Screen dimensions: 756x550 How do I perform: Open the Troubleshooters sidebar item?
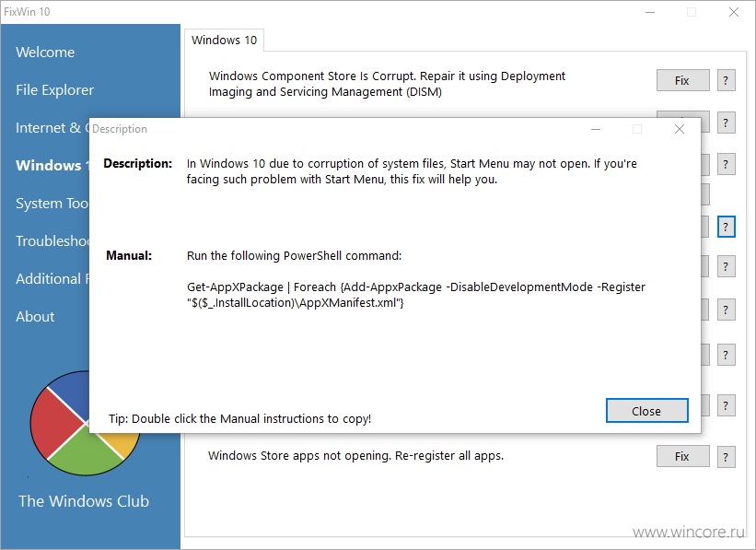(52, 240)
